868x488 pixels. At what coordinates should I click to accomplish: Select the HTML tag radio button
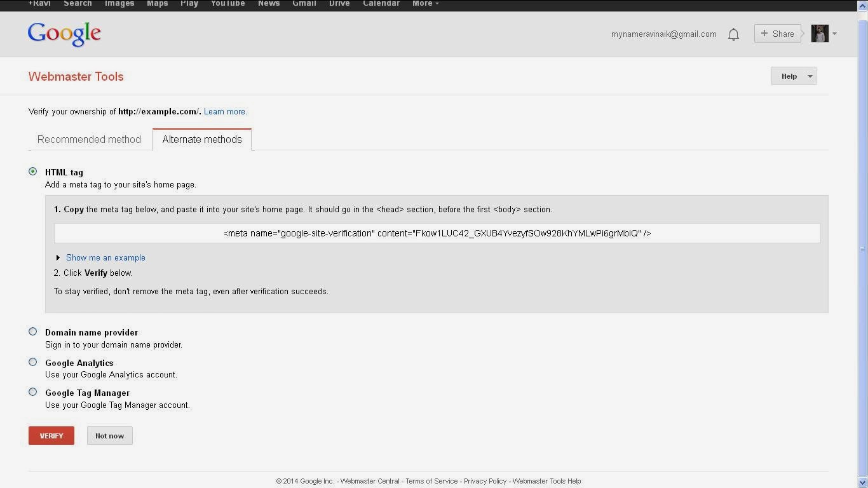coord(33,172)
